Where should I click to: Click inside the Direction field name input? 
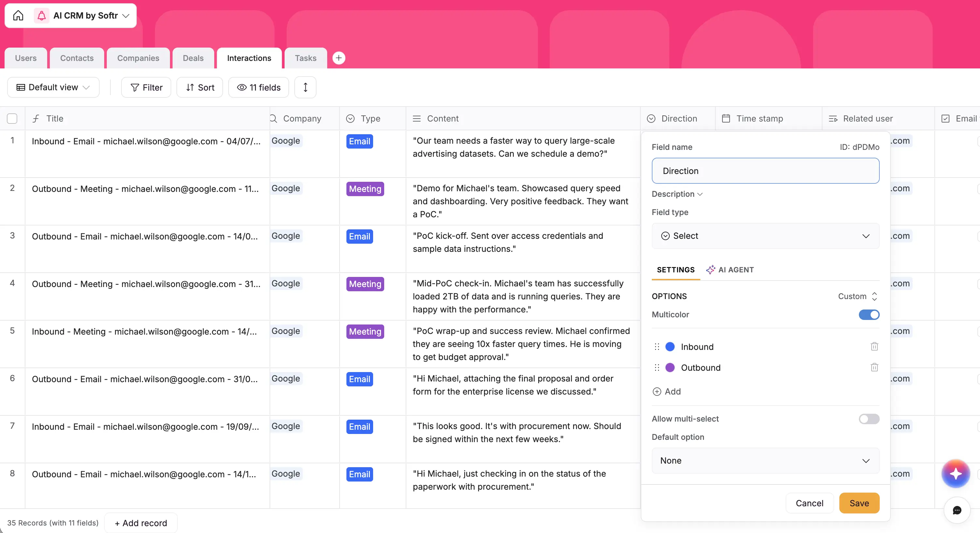pos(765,171)
